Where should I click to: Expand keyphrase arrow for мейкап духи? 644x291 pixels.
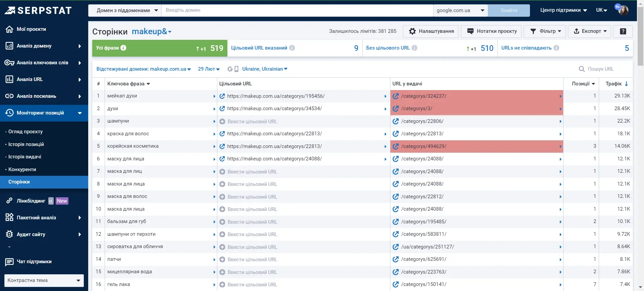click(x=214, y=96)
